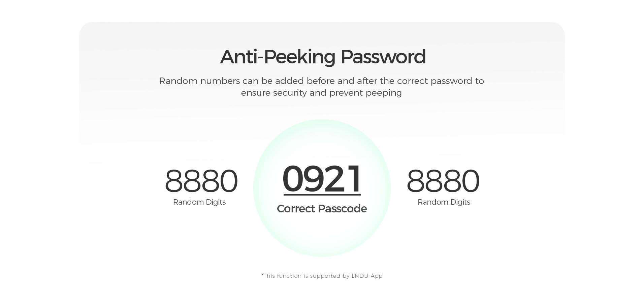Click the first 8 of the left 8880
The height and width of the screenshot is (296, 644).
(174, 181)
